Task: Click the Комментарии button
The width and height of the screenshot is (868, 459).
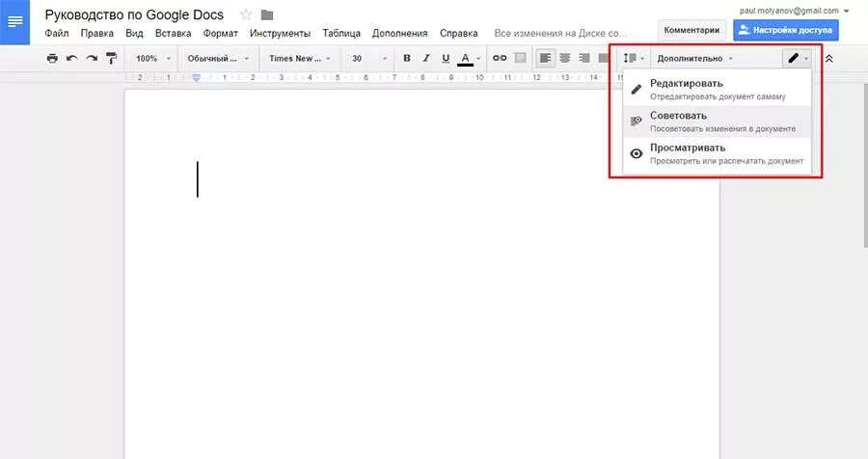Action: [692, 31]
